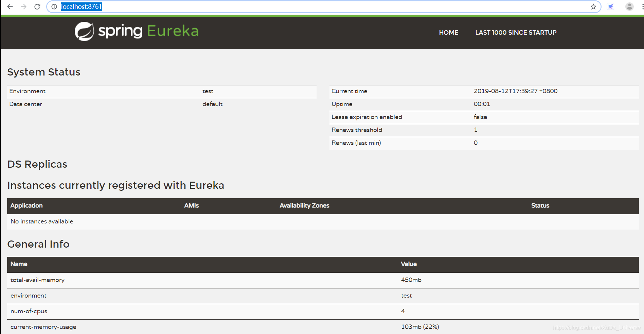The image size is (644, 334).
Task: Open the Chrome three-dot menu
Action: pyautogui.click(x=642, y=6)
